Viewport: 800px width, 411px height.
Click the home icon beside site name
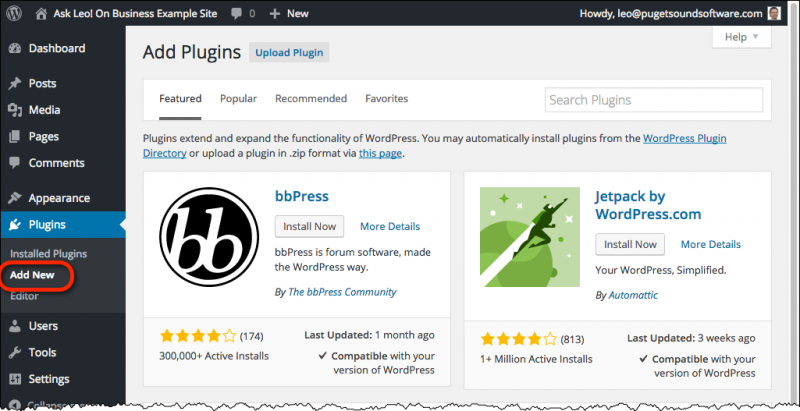[42, 14]
